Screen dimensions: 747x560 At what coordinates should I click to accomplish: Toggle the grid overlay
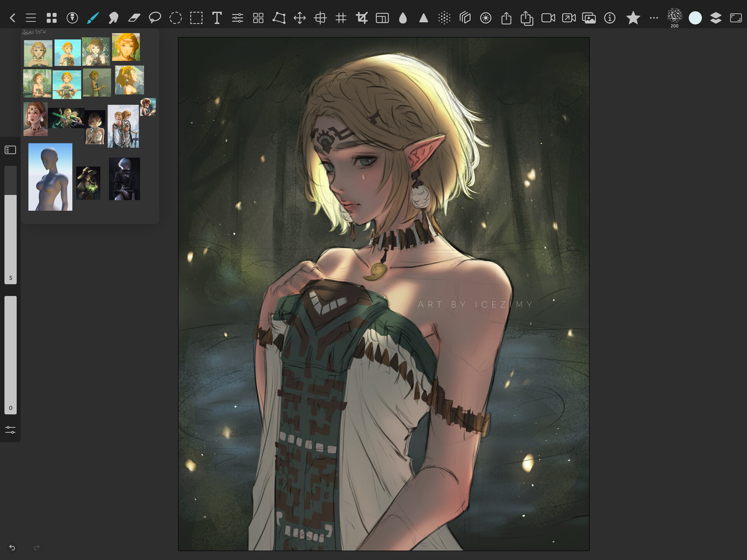coord(342,18)
